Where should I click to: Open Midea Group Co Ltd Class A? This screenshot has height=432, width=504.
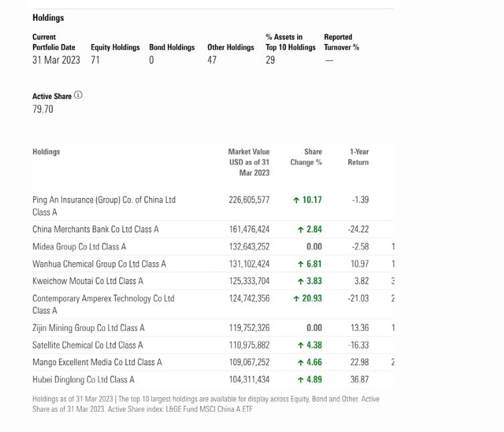click(79, 247)
